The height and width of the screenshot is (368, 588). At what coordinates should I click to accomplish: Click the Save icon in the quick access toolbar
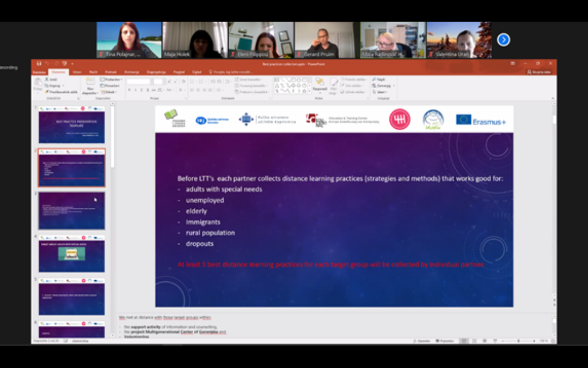(x=39, y=63)
